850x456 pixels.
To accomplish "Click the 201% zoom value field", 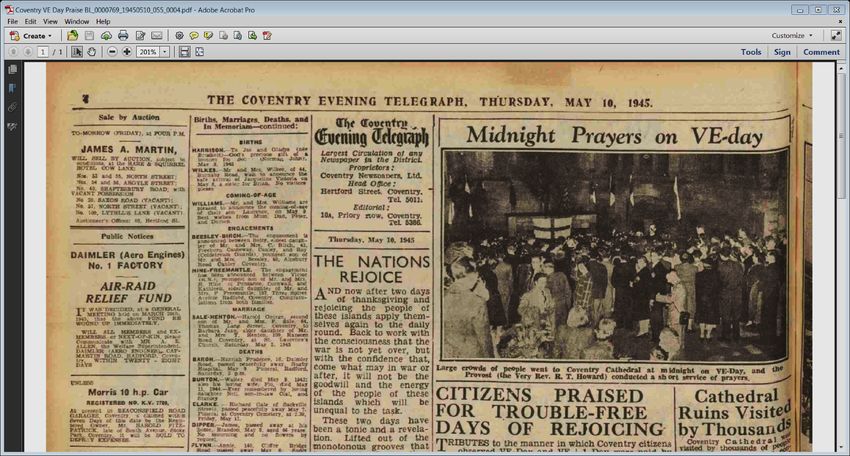I will (148, 52).
